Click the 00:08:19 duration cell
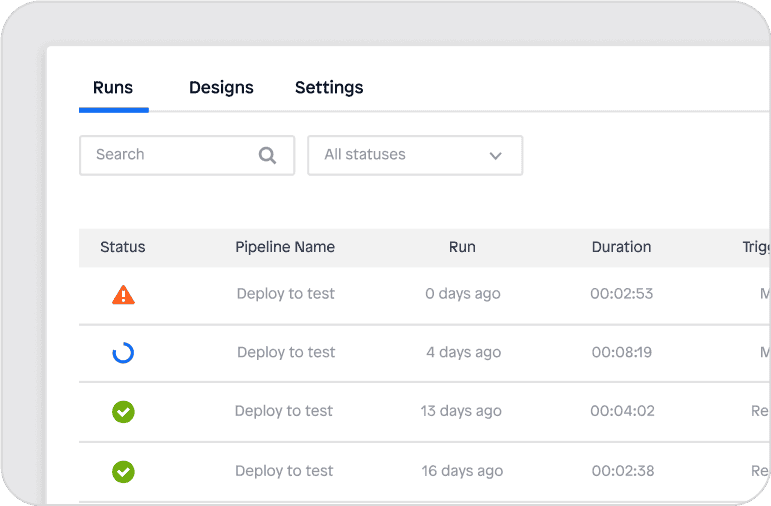Viewport: 771px width, 506px height. (x=621, y=352)
